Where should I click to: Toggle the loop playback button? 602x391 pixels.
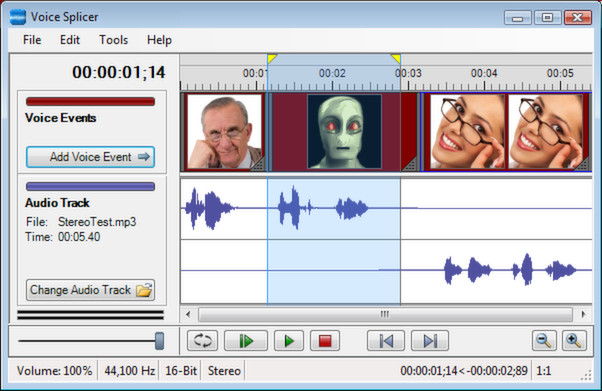pos(202,340)
